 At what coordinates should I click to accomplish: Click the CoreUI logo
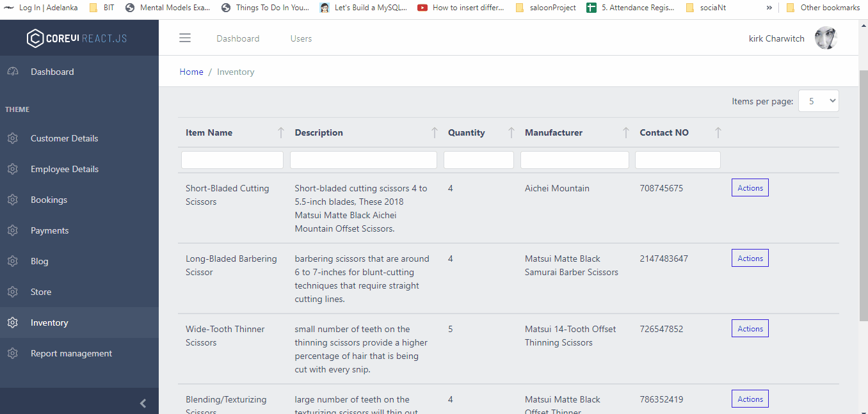pos(76,38)
